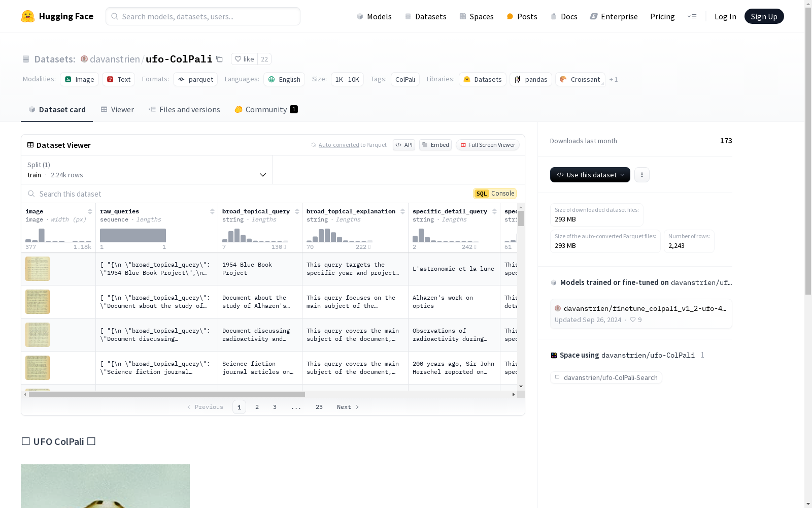This screenshot has height=508, width=812.
Task: Click the '1954 Blue Book Project' query cell
Action: tap(260, 269)
